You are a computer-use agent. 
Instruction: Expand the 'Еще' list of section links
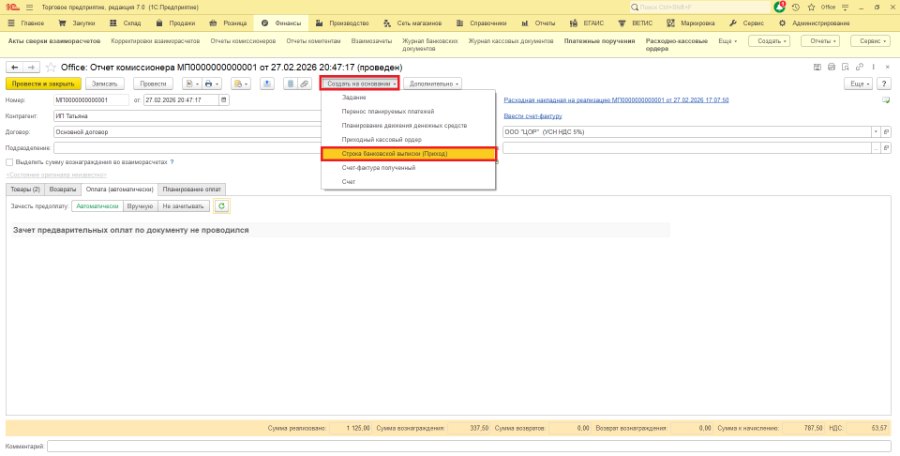(x=728, y=41)
